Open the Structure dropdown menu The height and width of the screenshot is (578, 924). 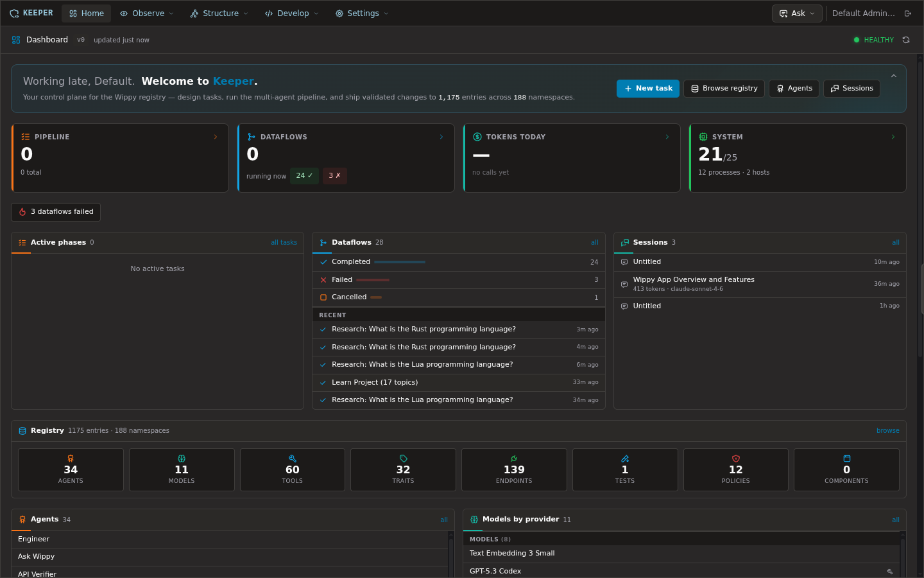point(219,13)
